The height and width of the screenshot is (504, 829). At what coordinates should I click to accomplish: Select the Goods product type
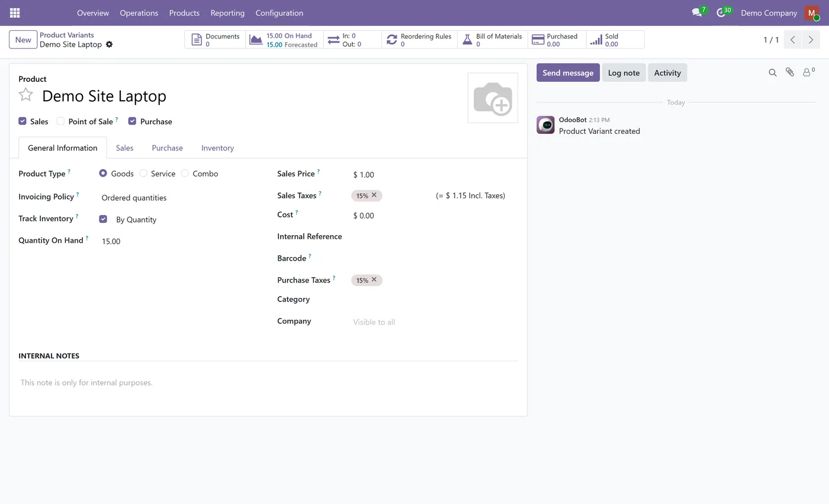103,173
